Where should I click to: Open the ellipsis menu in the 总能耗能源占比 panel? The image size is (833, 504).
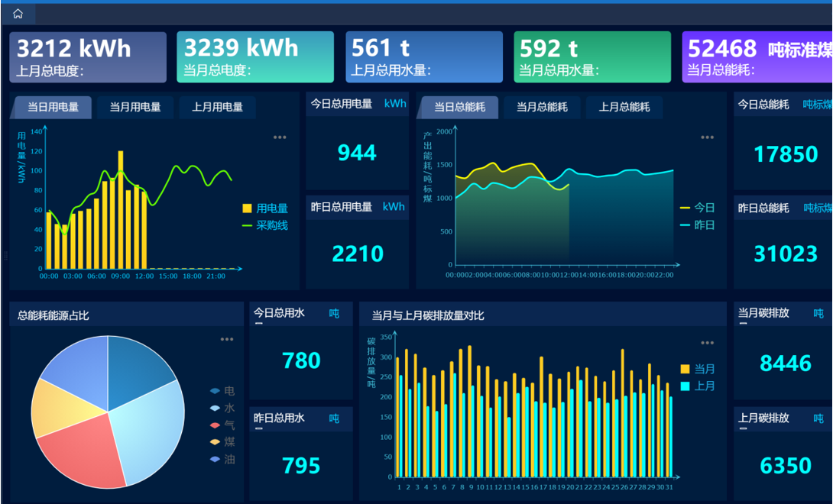227,340
